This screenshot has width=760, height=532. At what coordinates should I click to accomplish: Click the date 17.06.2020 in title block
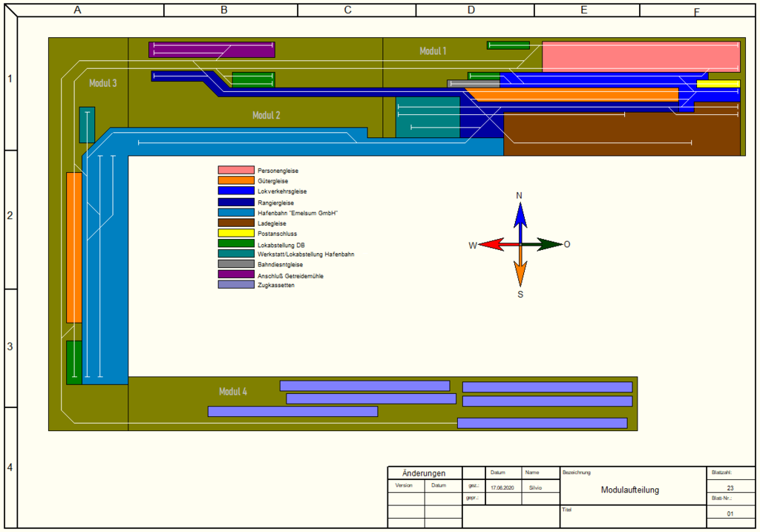(x=502, y=487)
